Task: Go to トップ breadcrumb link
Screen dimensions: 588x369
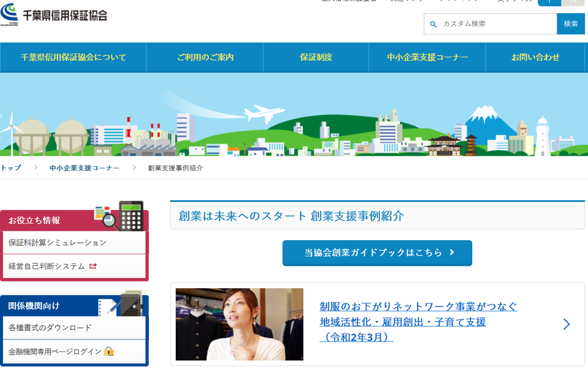Action: (x=11, y=168)
